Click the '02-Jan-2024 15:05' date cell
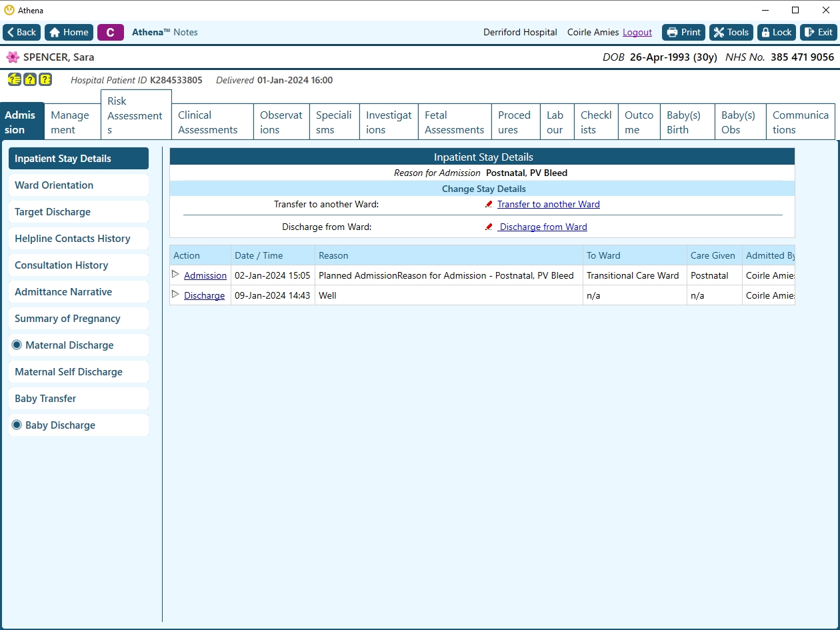This screenshot has width=840, height=630. pos(273,275)
